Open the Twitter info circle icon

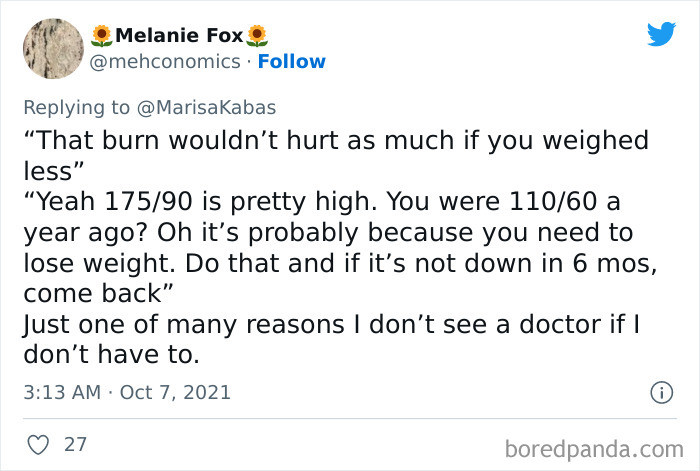coord(660,393)
